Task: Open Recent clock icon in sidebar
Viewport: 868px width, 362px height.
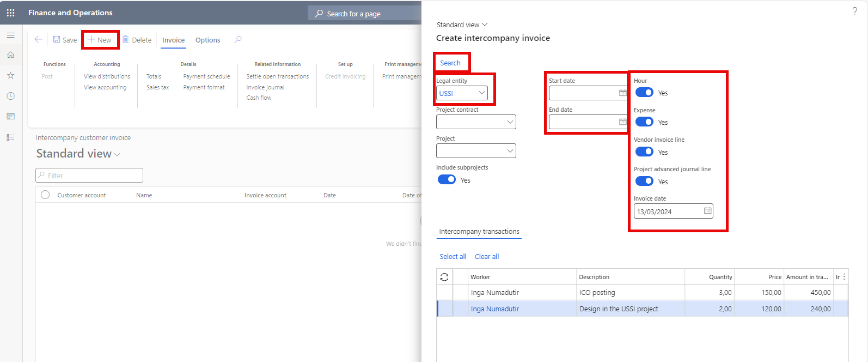Action: click(x=10, y=96)
